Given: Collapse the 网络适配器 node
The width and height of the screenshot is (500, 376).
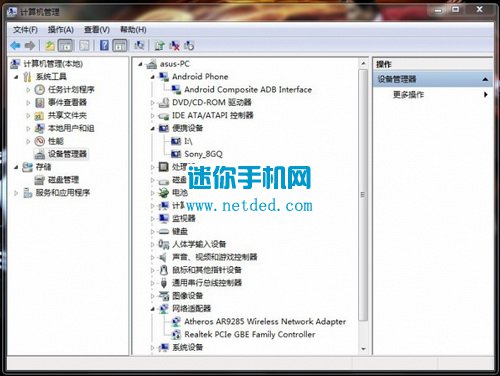Looking at the screenshot, I should [x=153, y=309].
